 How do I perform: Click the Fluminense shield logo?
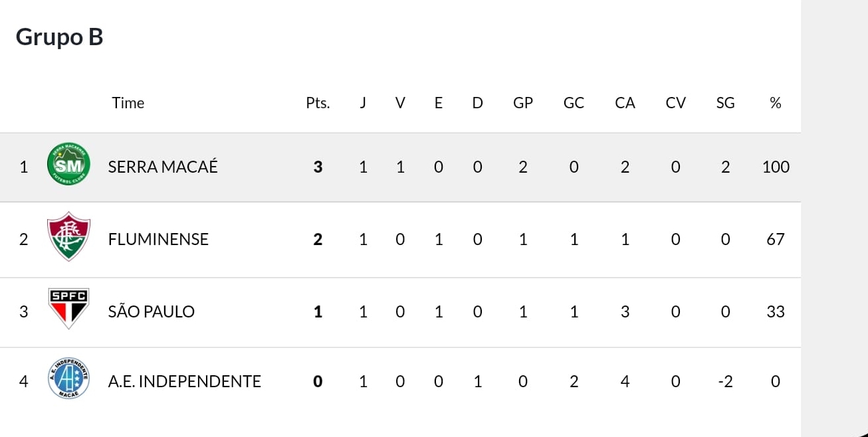pos(69,236)
